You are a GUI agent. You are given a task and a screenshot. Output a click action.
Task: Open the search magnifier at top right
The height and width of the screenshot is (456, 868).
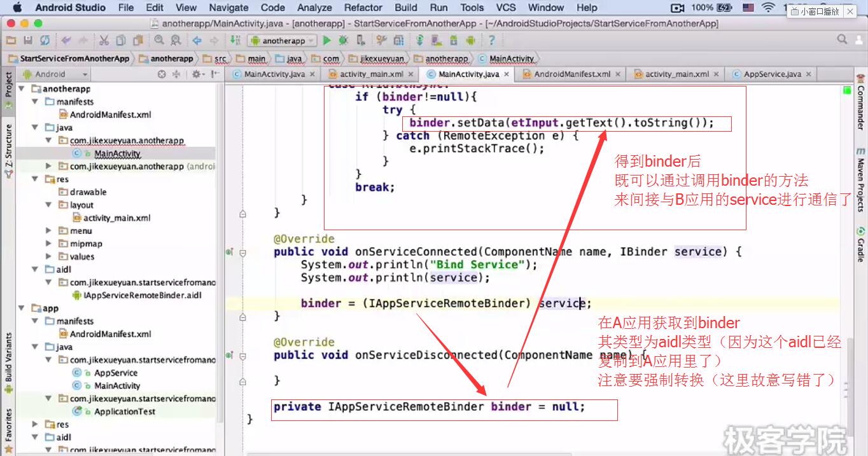click(843, 39)
